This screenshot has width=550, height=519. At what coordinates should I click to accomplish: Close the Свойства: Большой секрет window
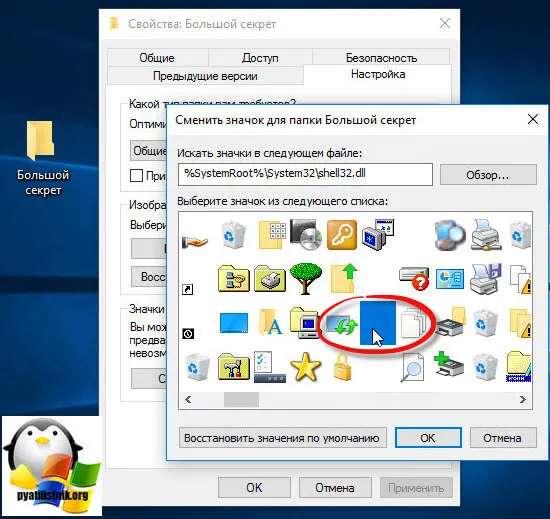[445, 23]
